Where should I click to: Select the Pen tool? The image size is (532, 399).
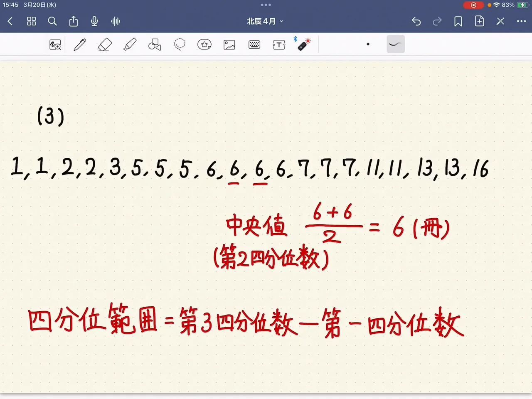click(x=80, y=44)
